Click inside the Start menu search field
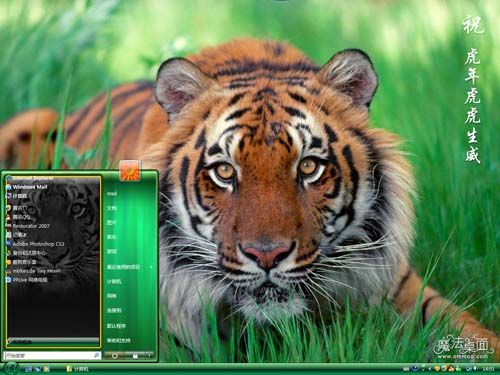Screen dimensions: 500x375 click(52, 356)
